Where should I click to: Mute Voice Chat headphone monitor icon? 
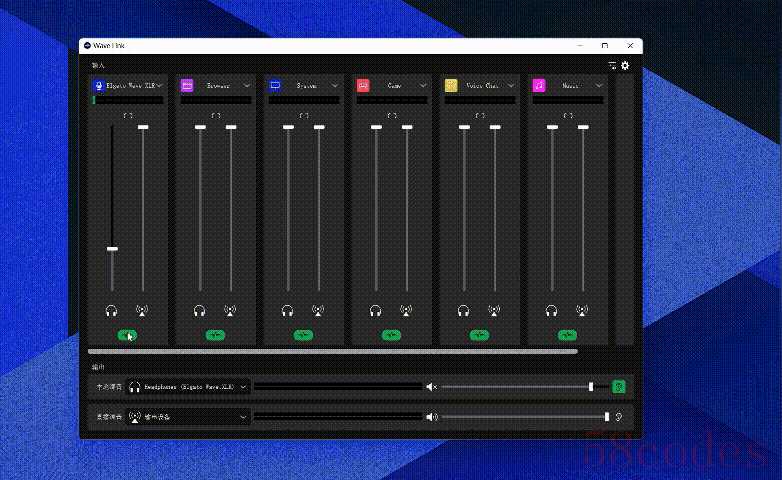click(x=463, y=311)
